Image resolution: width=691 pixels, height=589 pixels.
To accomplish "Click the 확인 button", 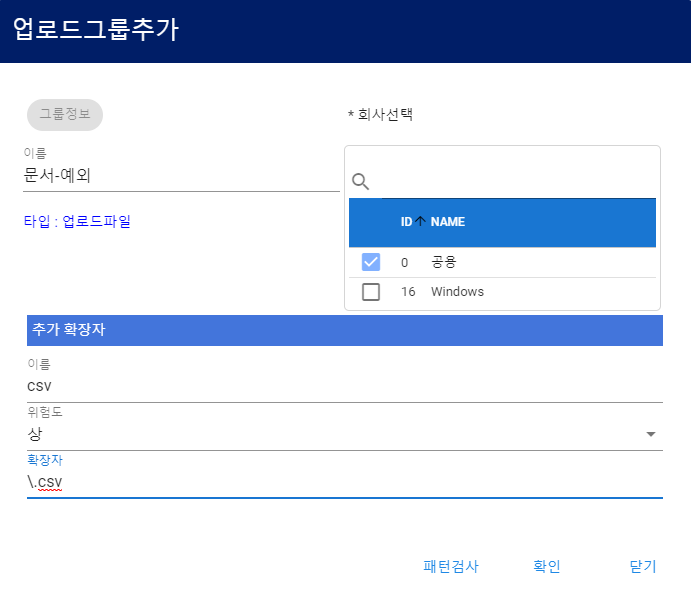I will tap(546, 566).
